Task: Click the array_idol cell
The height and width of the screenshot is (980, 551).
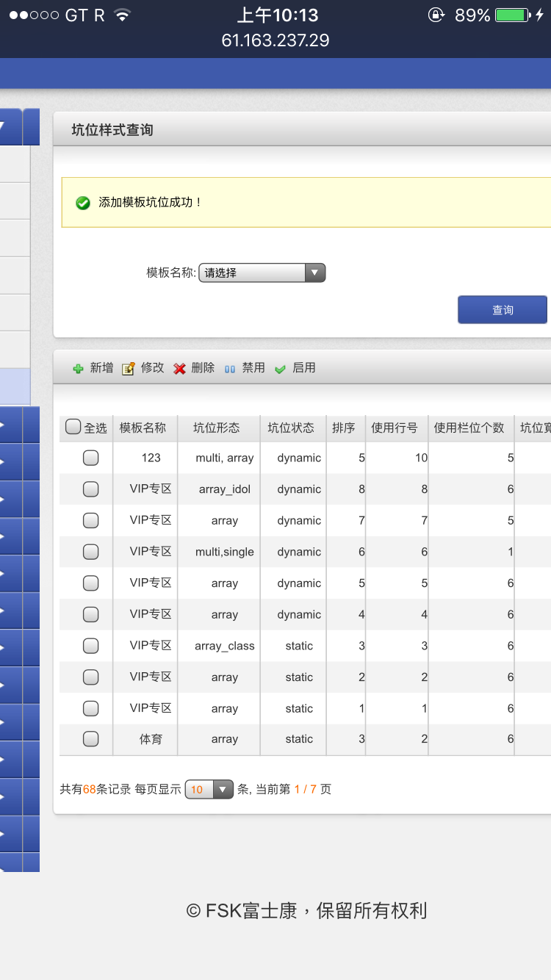Action: pos(225,489)
